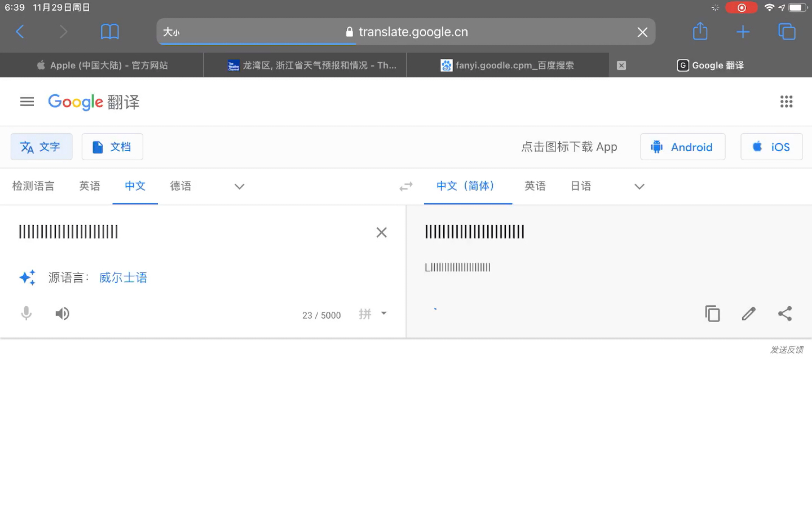
Task: Start voice input with microphone
Action: point(26,313)
